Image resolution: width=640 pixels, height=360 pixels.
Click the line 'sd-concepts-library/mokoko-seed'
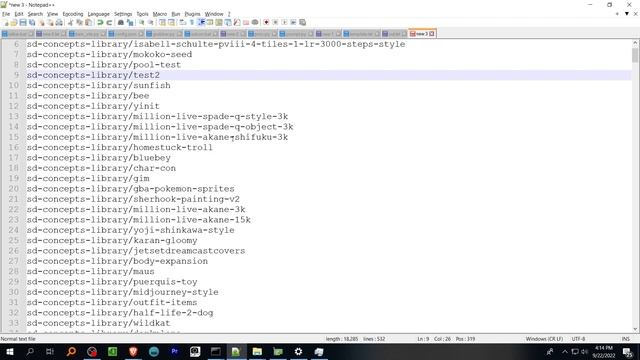coord(109,54)
